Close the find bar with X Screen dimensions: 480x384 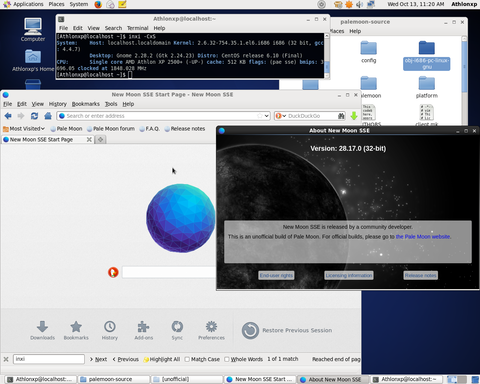coord(6,359)
